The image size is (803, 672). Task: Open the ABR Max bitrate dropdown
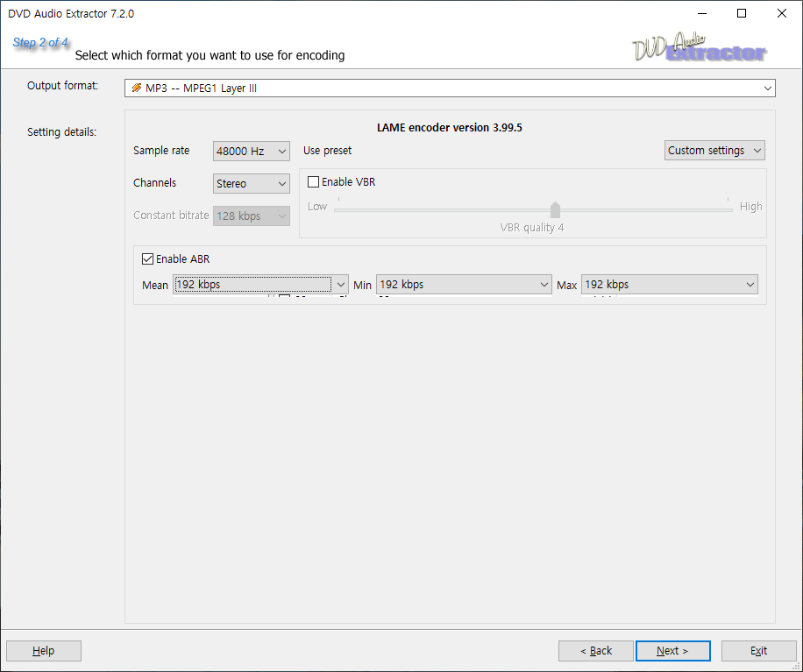click(x=670, y=285)
